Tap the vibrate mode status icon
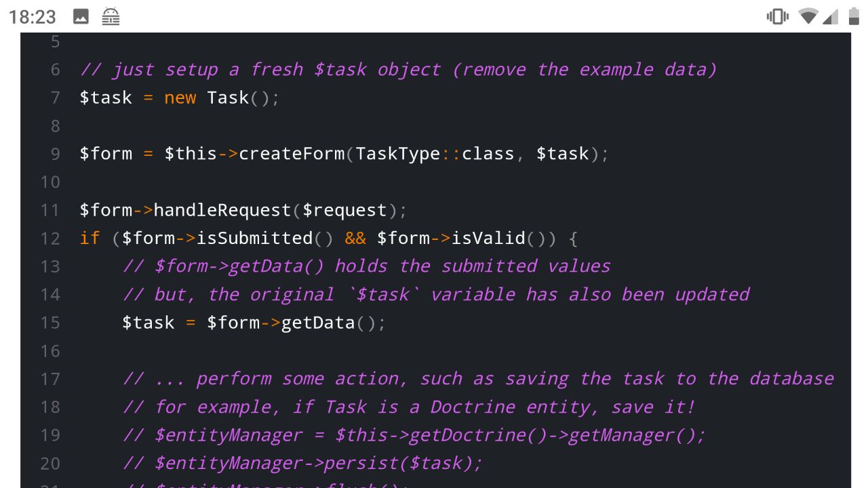This screenshot has width=868, height=488. tap(778, 16)
